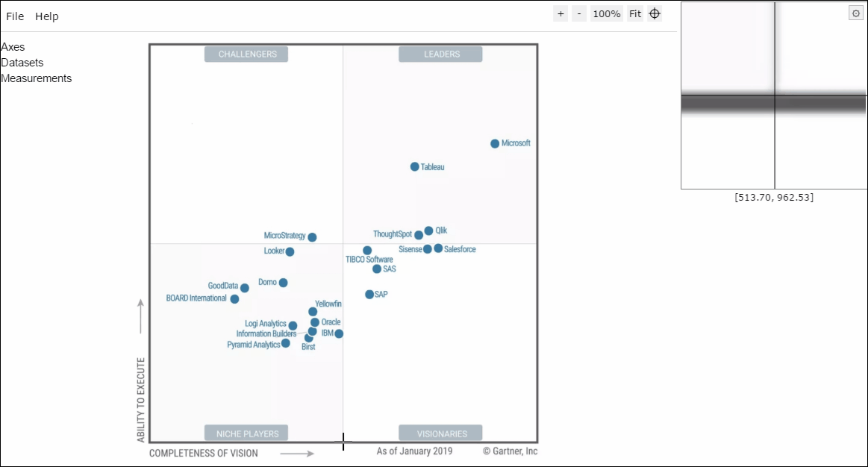Click the Gartner, Inc copyright text

click(x=510, y=451)
